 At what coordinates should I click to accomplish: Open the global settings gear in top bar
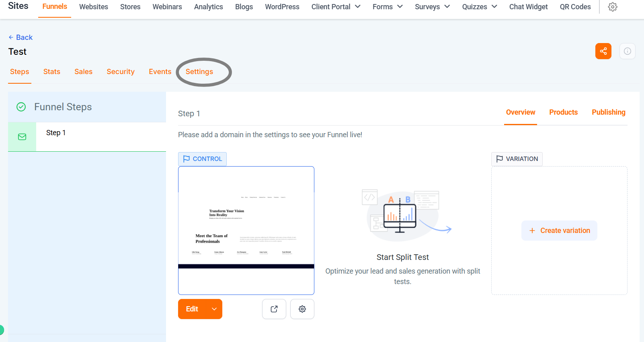612,7
